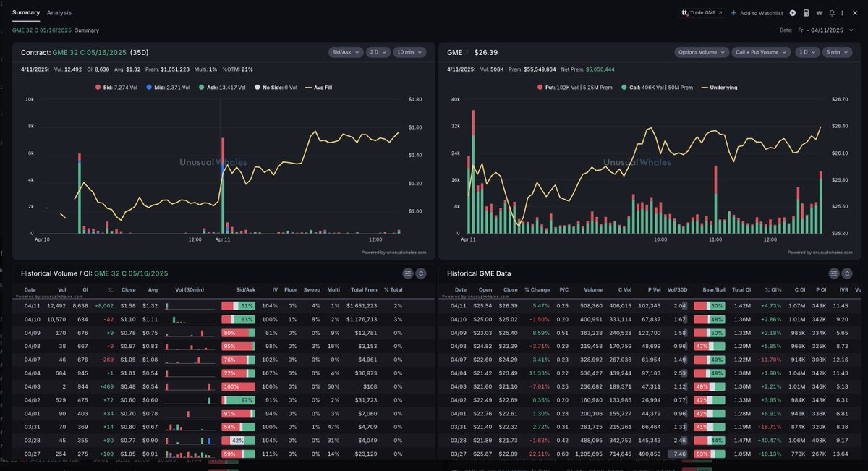Click the GME $26.39 price header

click(x=472, y=52)
